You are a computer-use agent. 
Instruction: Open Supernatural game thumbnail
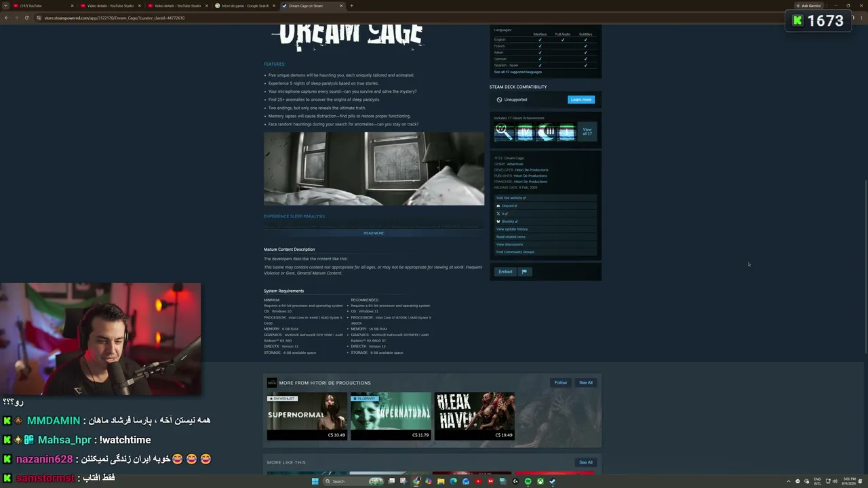click(391, 416)
